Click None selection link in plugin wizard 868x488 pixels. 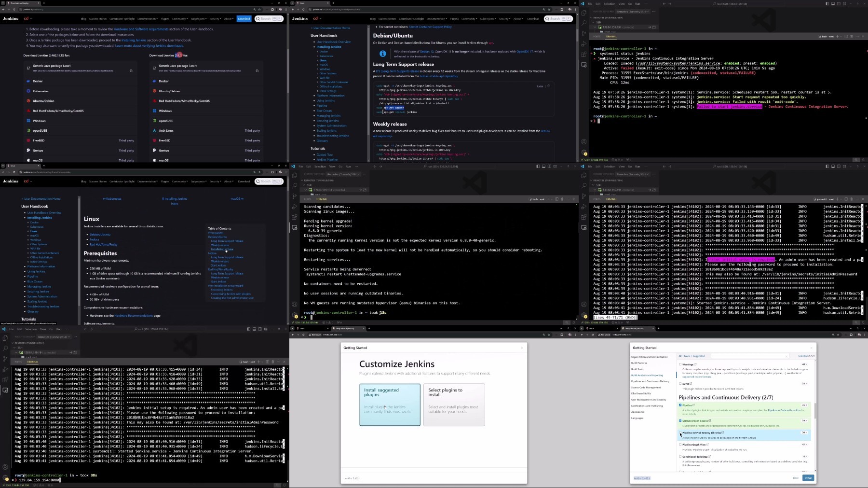[x=687, y=356]
